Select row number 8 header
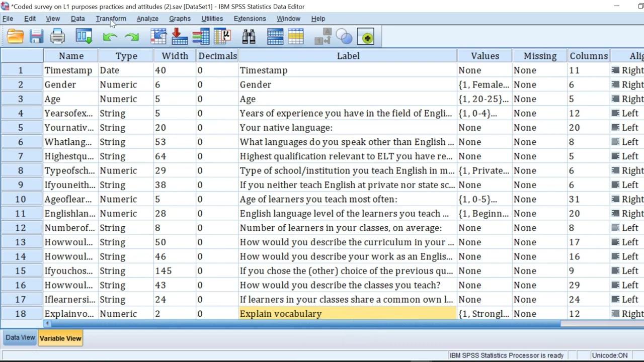The height and width of the screenshot is (362, 644). pos(21,170)
